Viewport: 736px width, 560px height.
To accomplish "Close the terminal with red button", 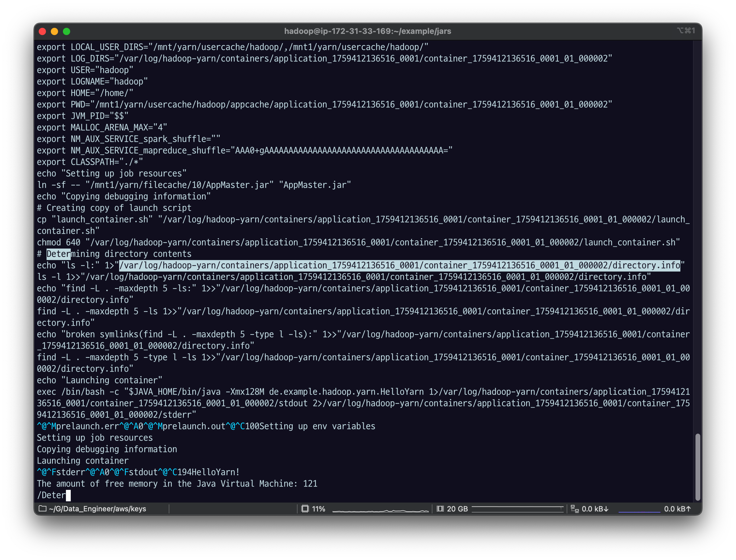I will click(x=42, y=31).
